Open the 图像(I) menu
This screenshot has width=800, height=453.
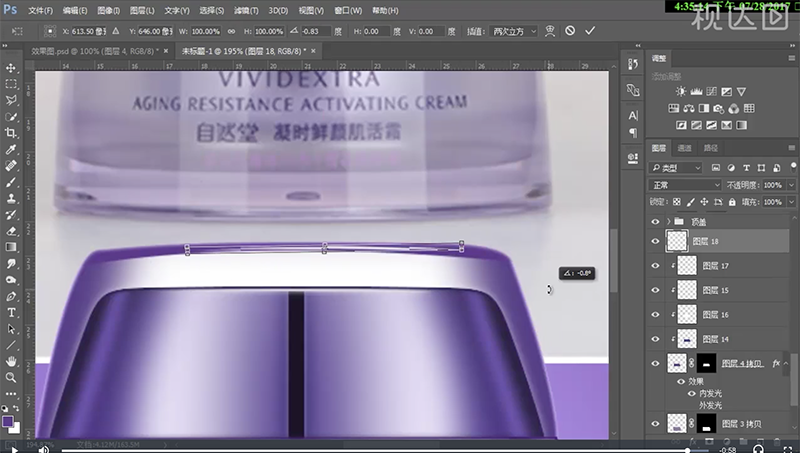click(x=108, y=10)
